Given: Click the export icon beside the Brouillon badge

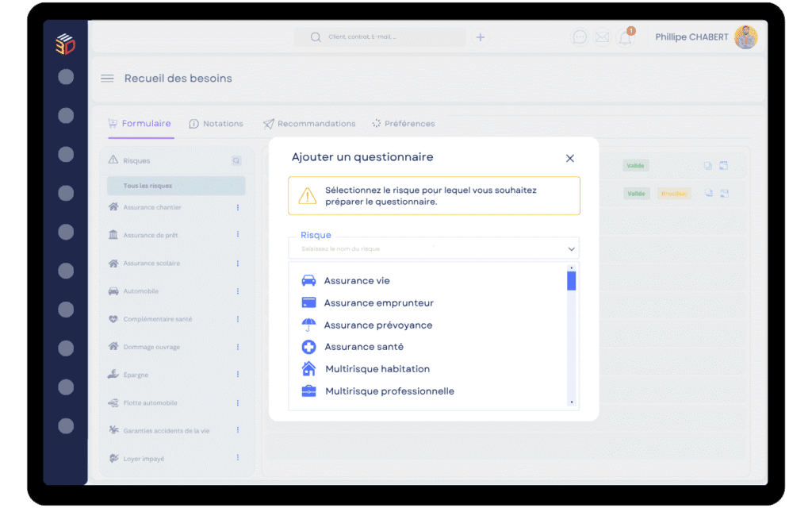Looking at the screenshot, I should pyautogui.click(x=723, y=193).
